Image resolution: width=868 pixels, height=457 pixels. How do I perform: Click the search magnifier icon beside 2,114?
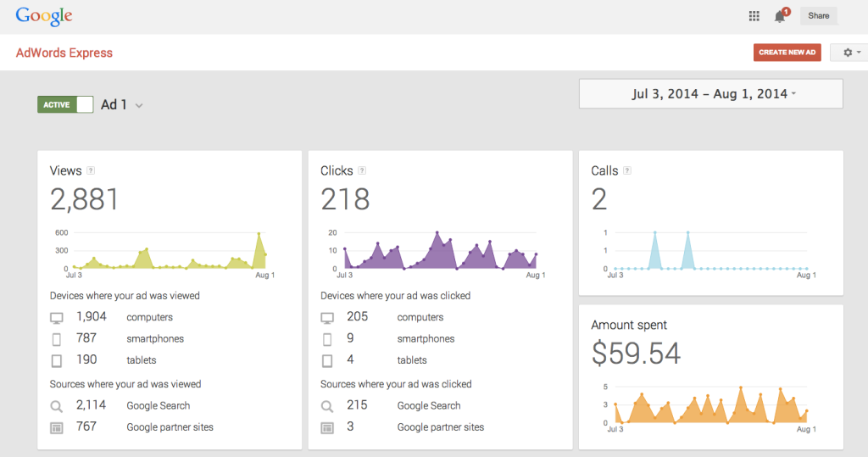57,407
